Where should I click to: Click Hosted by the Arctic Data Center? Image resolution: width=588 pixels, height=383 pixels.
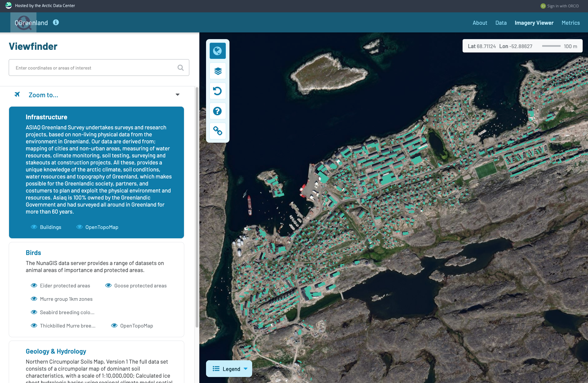click(x=45, y=6)
